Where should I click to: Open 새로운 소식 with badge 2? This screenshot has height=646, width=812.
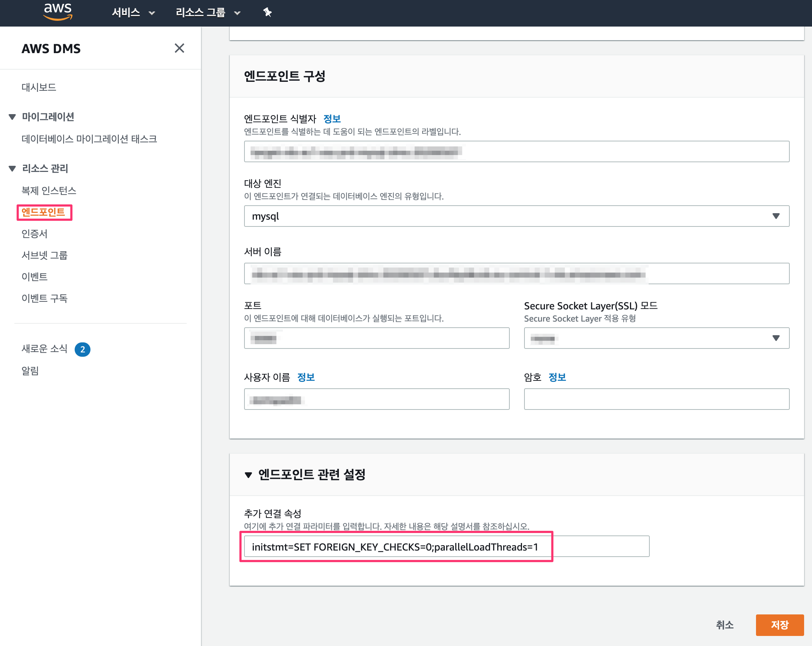click(x=45, y=349)
